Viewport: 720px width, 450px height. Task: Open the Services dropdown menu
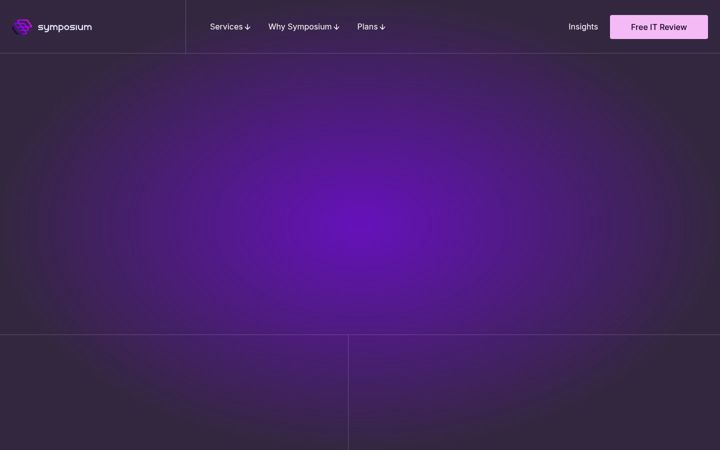click(x=230, y=27)
